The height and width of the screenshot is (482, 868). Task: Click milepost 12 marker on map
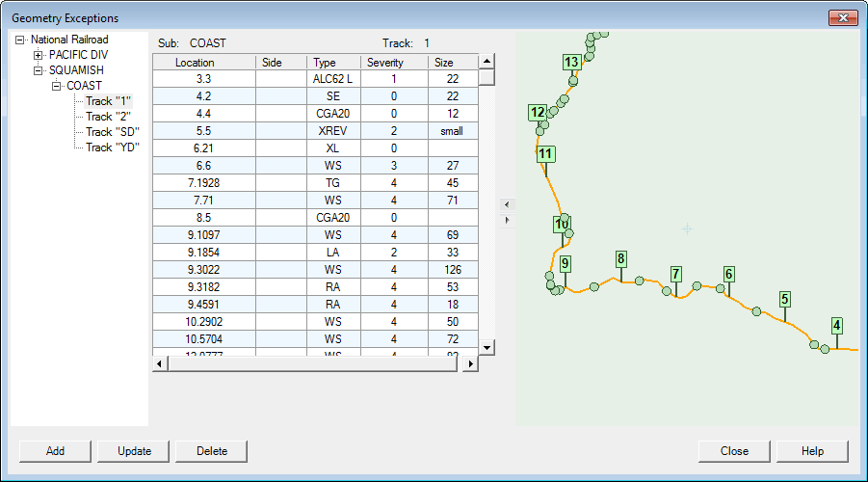click(538, 113)
